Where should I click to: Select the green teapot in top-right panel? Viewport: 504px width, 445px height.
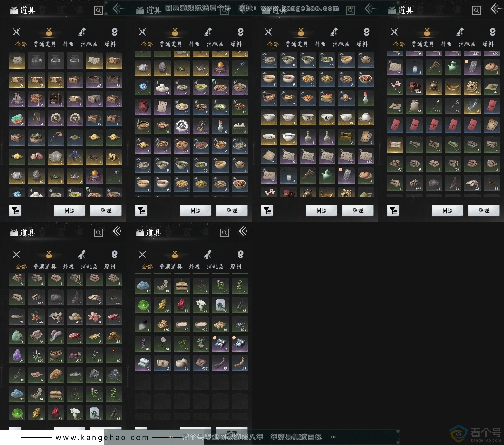pyautogui.click(x=453, y=67)
